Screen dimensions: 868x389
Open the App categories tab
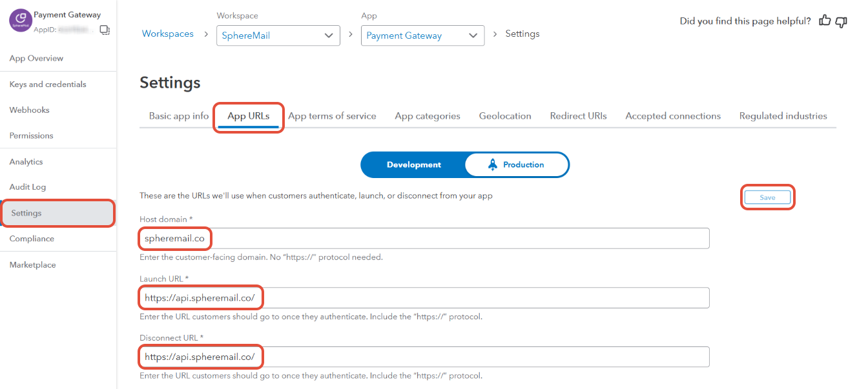click(428, 116)
